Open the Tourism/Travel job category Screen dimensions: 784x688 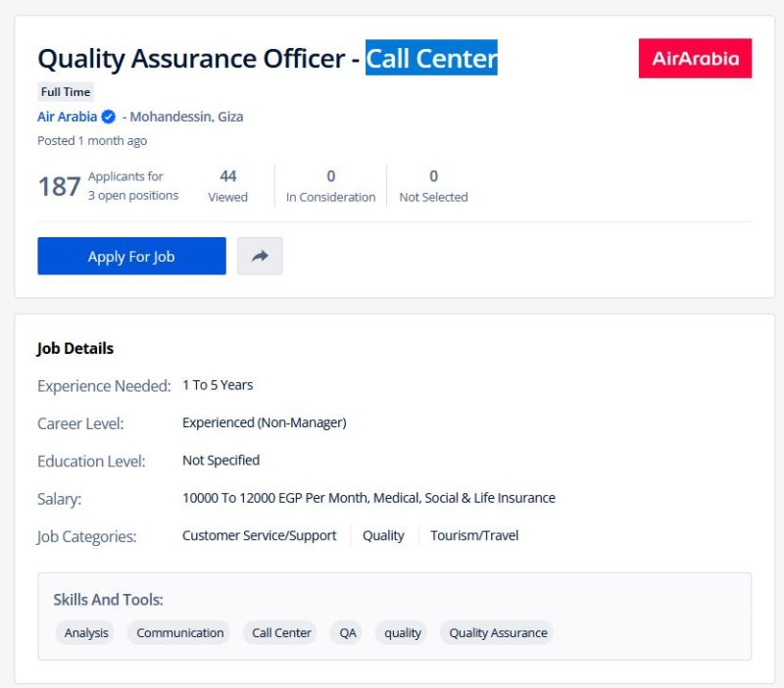pyautogui.click(x=474, y=535)
